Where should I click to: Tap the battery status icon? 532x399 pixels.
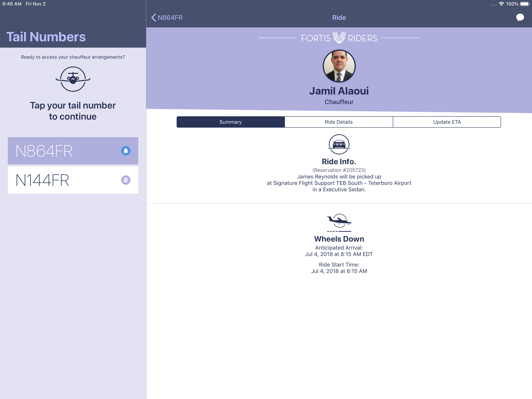(525, 4)
